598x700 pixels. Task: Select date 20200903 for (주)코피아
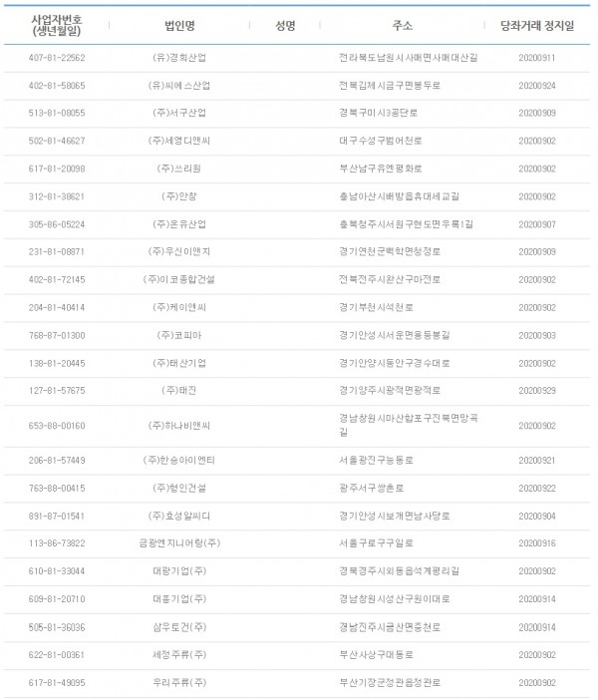click(x=537, y=335)
